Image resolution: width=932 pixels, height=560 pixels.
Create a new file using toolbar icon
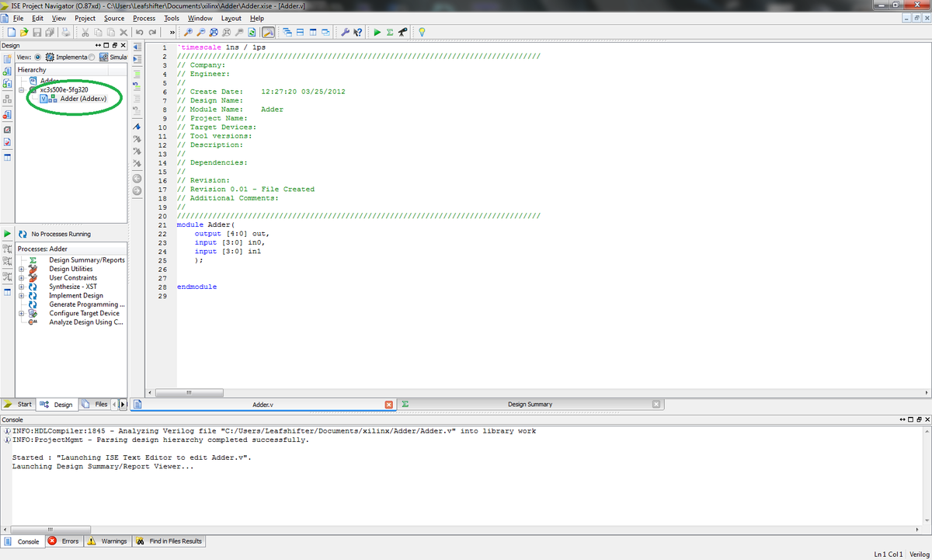click(11, 32)
